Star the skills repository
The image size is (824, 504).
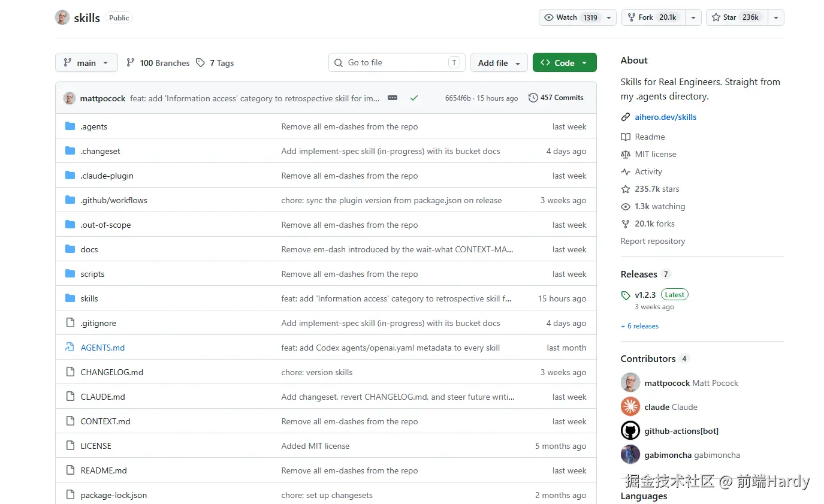(737, 17)
